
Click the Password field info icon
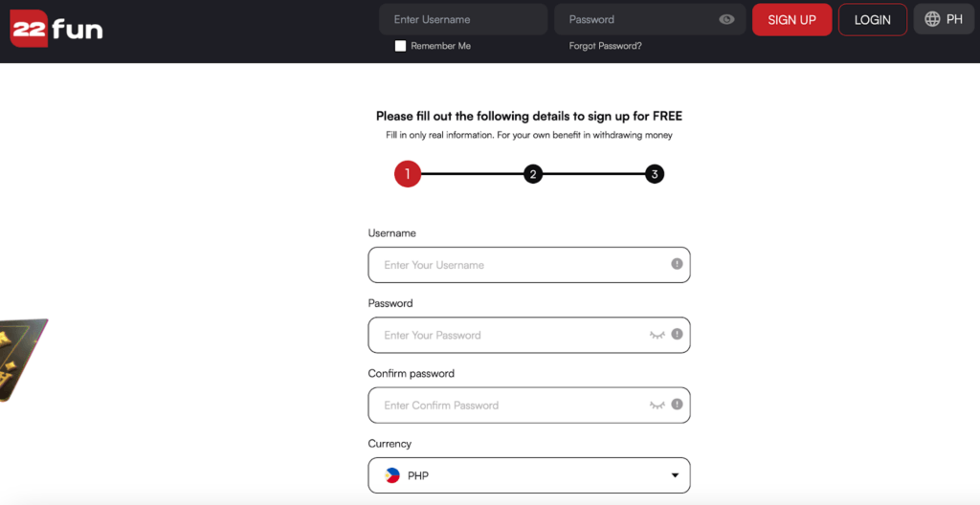point(677,335)
